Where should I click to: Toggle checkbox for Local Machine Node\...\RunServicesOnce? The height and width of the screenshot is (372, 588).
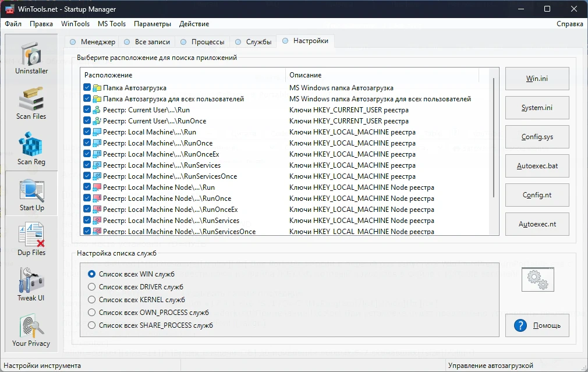(x=87, y=231)
